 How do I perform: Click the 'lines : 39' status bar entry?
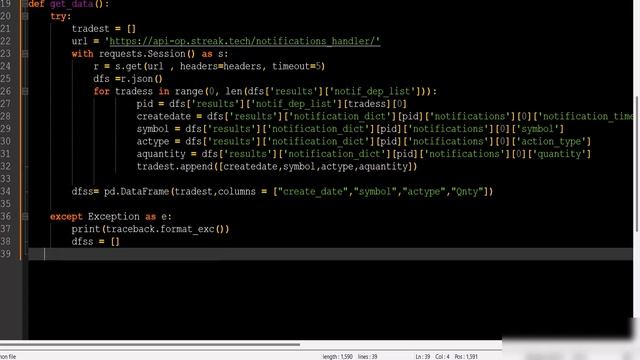pyautogui.click(x=367, y=357)
